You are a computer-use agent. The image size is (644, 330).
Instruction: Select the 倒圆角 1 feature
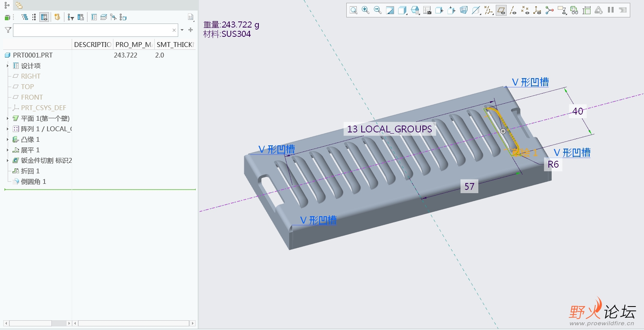coord(34,181)
